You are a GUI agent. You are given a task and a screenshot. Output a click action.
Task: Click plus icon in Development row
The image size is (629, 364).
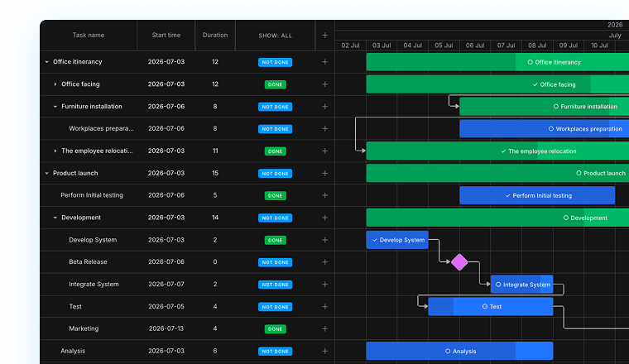[325, 218]
